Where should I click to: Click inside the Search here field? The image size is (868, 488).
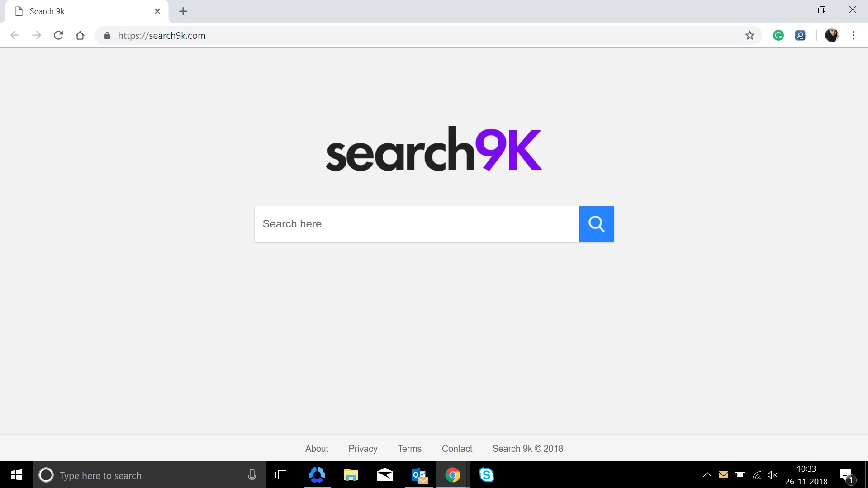coord(407,223)
